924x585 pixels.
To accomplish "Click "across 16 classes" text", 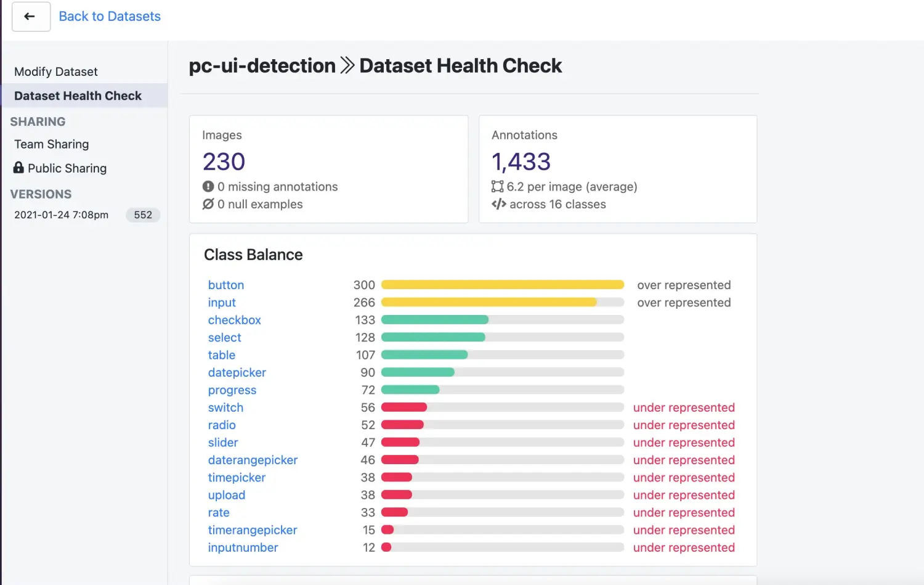I will pyautogui.click(x=557, y=204).
